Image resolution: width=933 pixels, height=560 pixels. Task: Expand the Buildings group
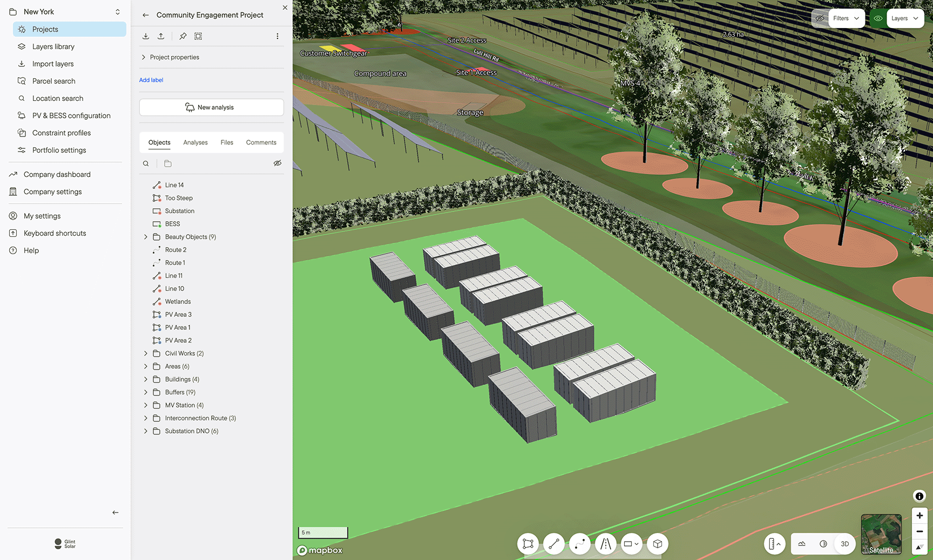[x=145, y=379]
